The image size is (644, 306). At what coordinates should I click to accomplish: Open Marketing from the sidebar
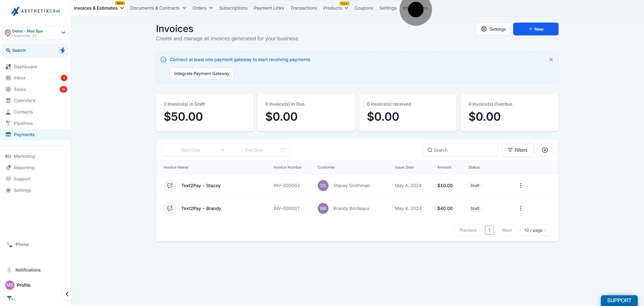[x=25, y=156]
